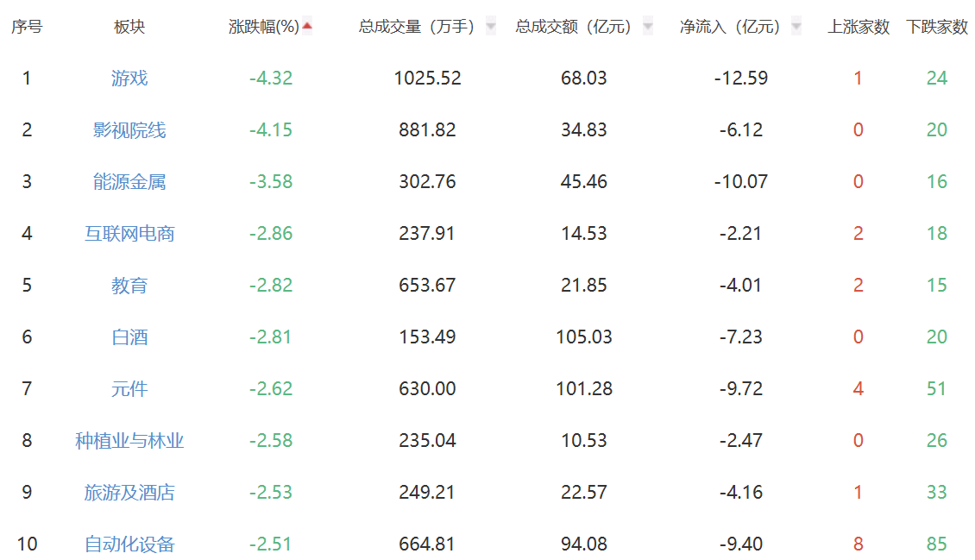This screenshot has width=975, height=560.
Task: Click the 上涨家数 column header
Action: pyautogui.click(x=859, y=27)
